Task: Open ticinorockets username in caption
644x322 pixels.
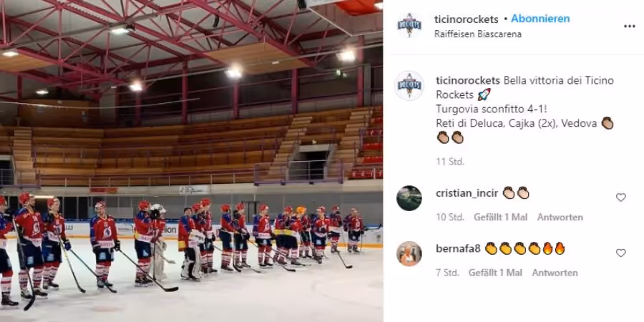Action: click(467, 80)
